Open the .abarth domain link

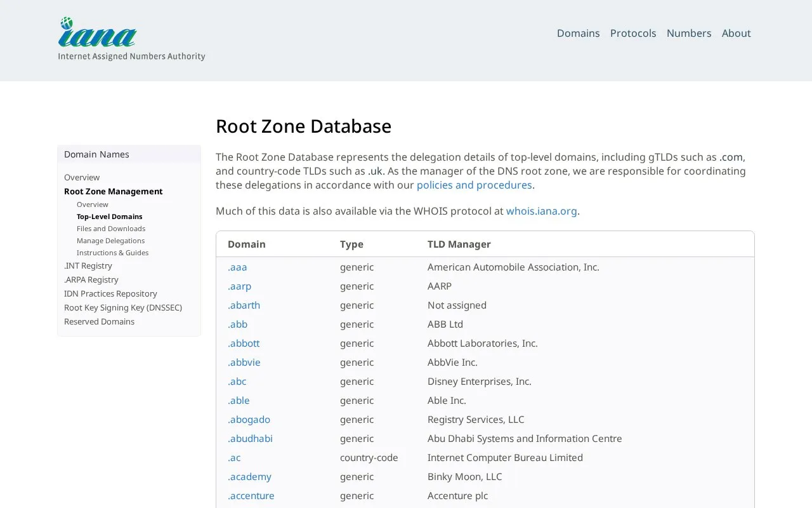(244, 305)
